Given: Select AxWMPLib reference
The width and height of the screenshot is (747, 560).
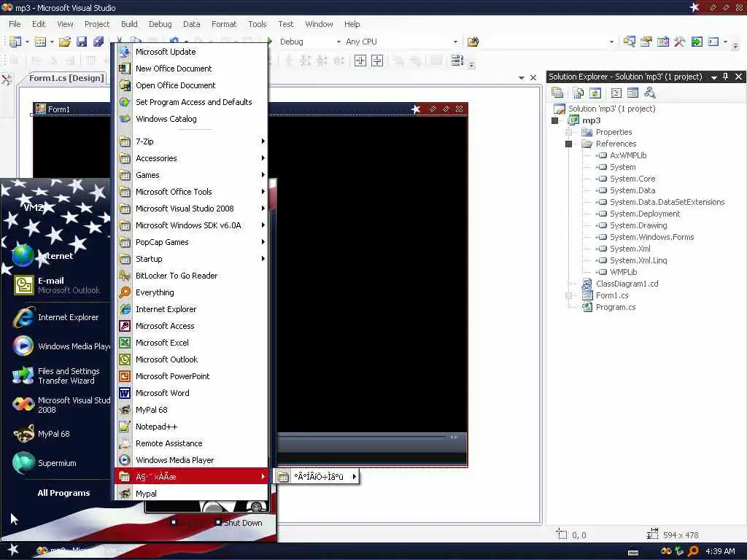Looking at the screenshot, I should [x=628, y=155].
